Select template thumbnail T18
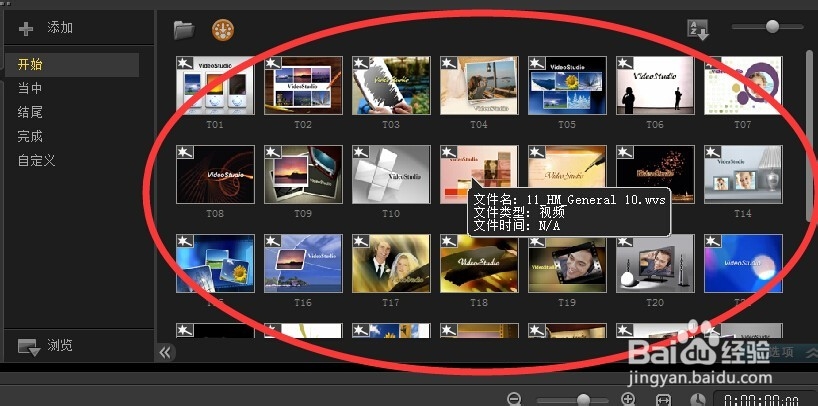This screenshot has height=406, width=818. [x=479, y=263]
